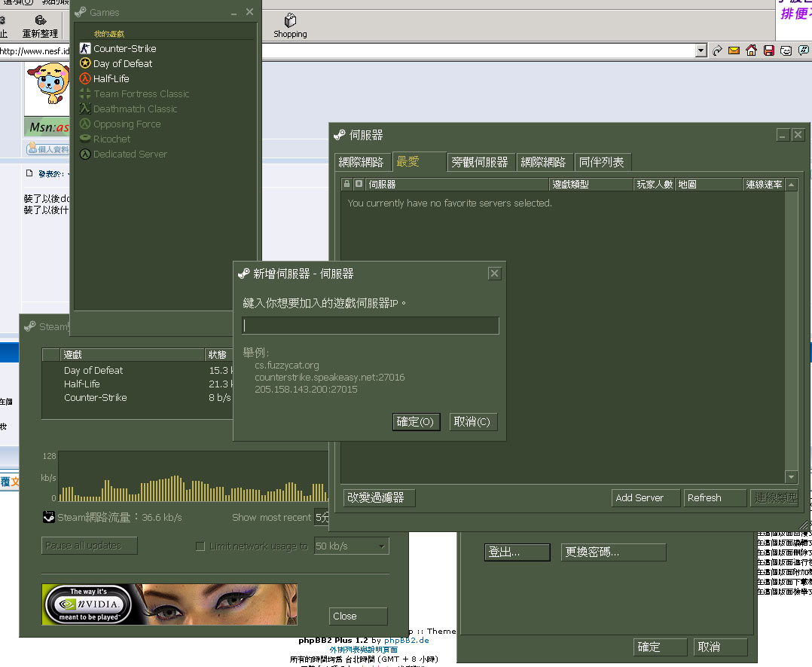Click the Refresh button
The image size is (812, 667).
click(x=715, y=497)
